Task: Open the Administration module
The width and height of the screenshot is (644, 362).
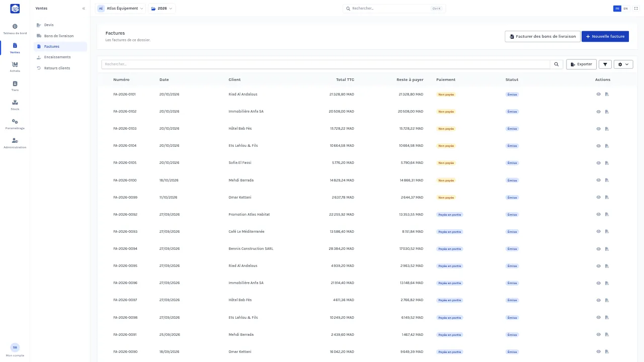Action: click(x=15, y=143)
